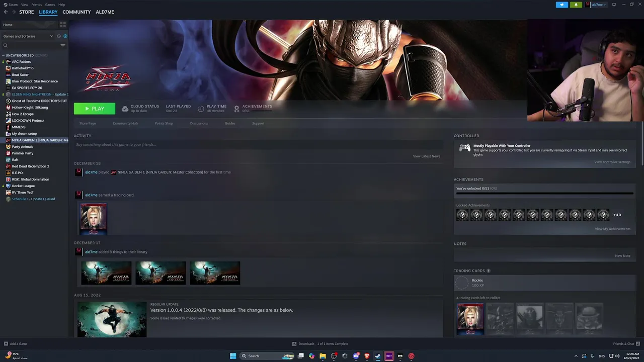This screenshot has height=362, width=644.
Task: Select ARC Raiders in library list
Action: 21,62
